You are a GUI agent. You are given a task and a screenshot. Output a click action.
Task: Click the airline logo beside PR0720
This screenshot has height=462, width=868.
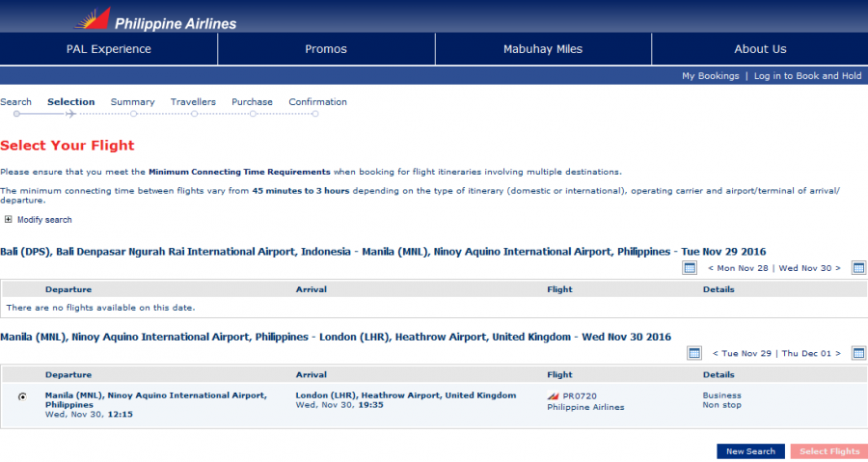coord(554,395)
